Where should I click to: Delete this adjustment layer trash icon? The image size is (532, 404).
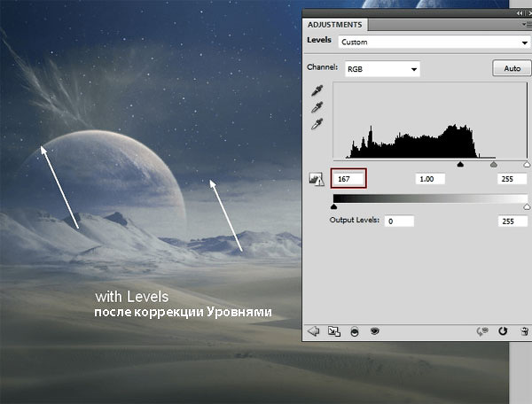[525, 331]
